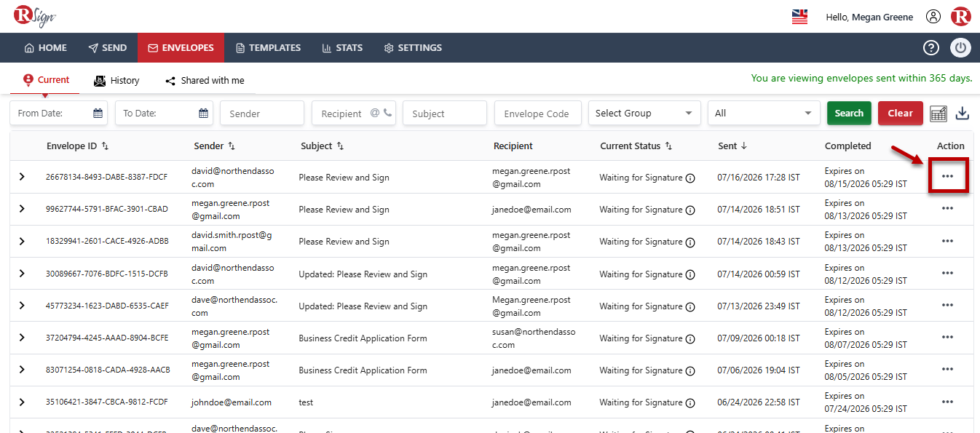Viewport: 980px width, 433px height.
Task: Download the envelope list
Action: pos(963,114)
